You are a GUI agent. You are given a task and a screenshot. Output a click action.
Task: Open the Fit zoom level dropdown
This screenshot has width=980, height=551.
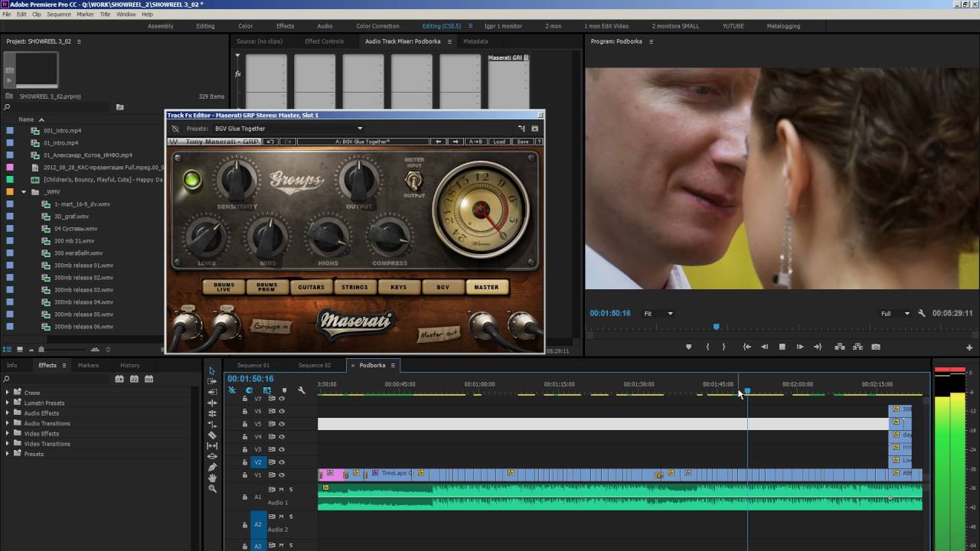tap(658, 313)
